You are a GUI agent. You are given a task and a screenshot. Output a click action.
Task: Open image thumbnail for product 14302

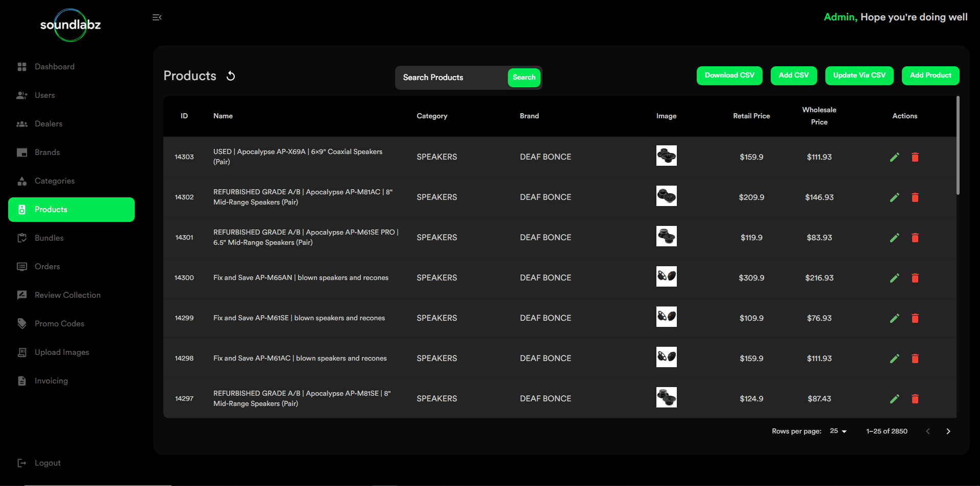pyautogui.click(x=666, y=196)
